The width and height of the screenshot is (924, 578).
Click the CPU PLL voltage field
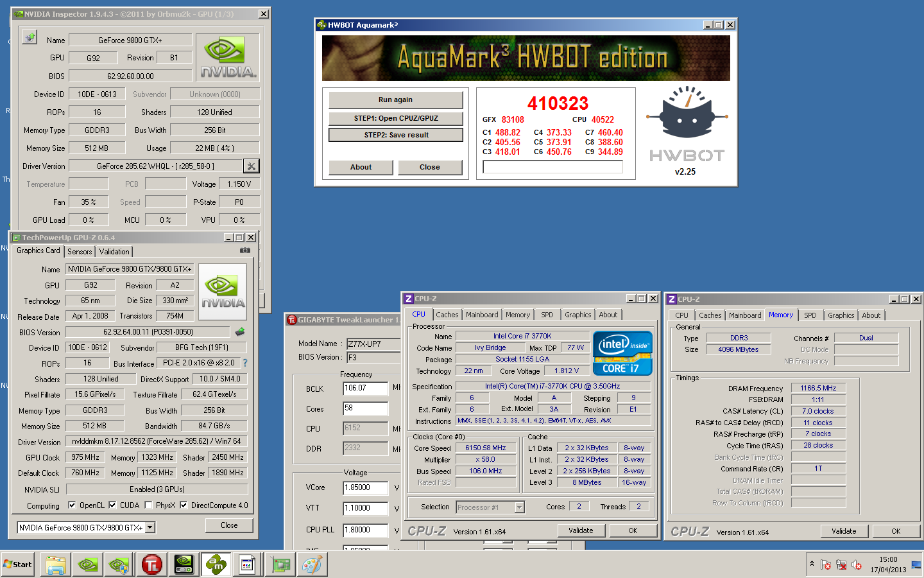pyautogui.click(x=366, y=530)
